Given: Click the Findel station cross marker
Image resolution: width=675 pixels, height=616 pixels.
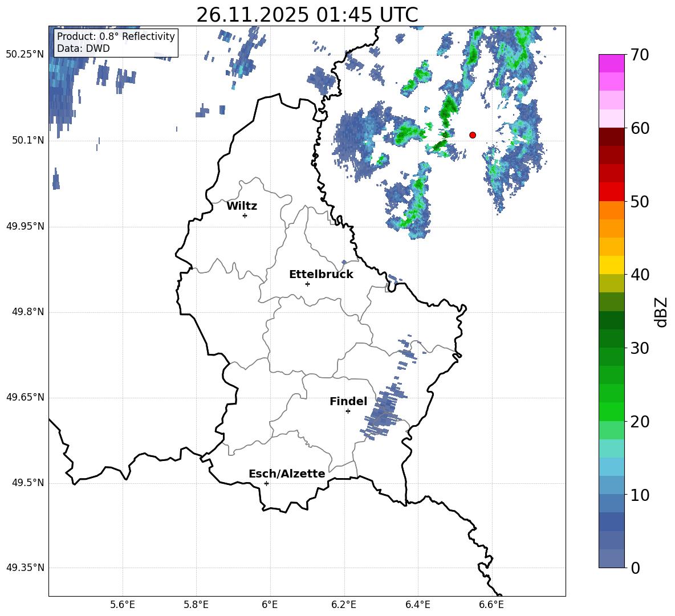Looking at the screenshot, I should (348, 411).
